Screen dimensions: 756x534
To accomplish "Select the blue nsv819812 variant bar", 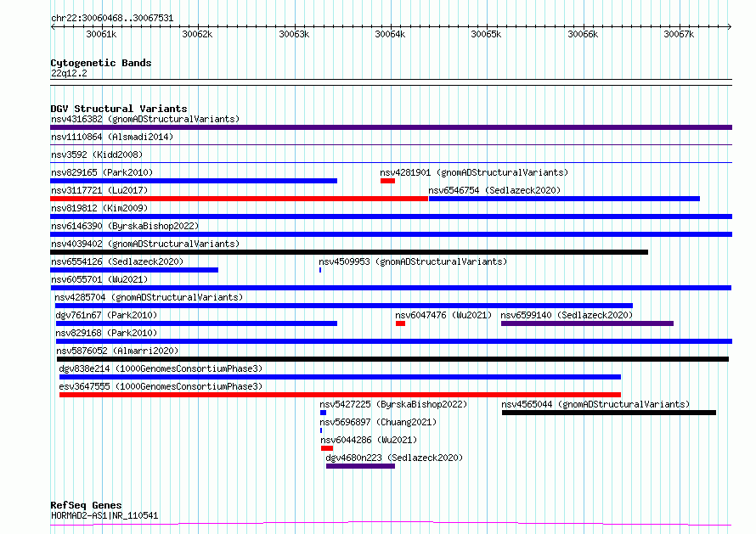I will coord(391,216).
